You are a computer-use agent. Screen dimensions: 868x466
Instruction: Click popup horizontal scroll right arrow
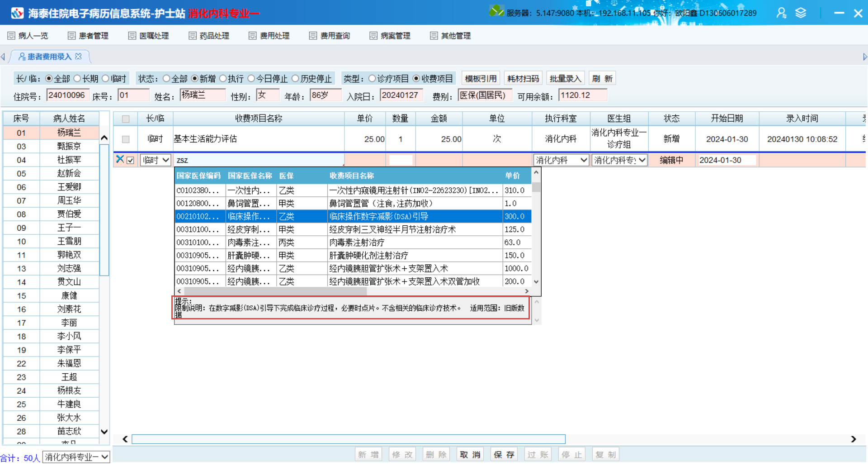526,291
